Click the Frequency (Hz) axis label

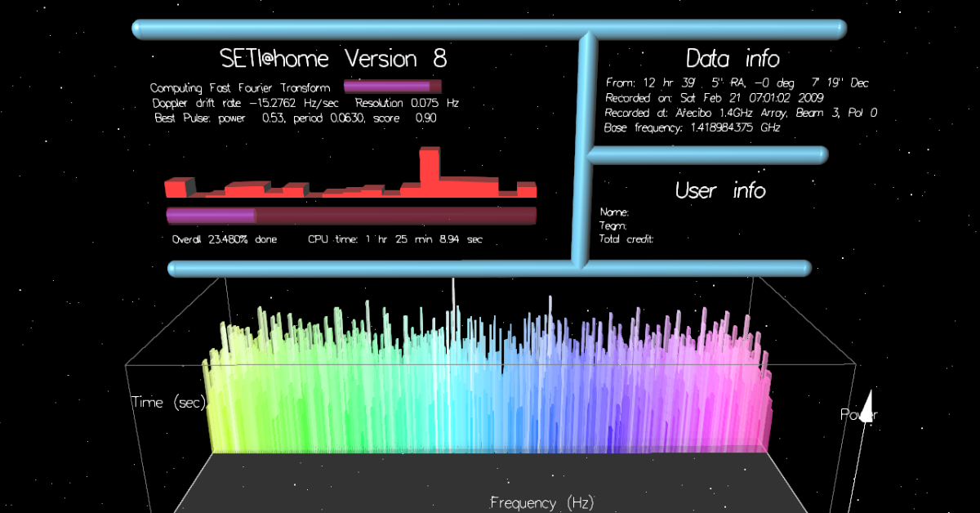543,502
